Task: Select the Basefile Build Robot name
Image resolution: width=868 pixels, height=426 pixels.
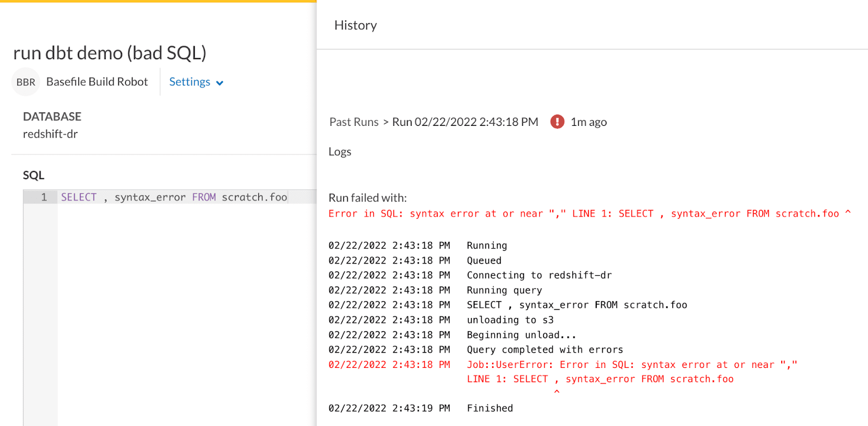Action: pos(97,81)
